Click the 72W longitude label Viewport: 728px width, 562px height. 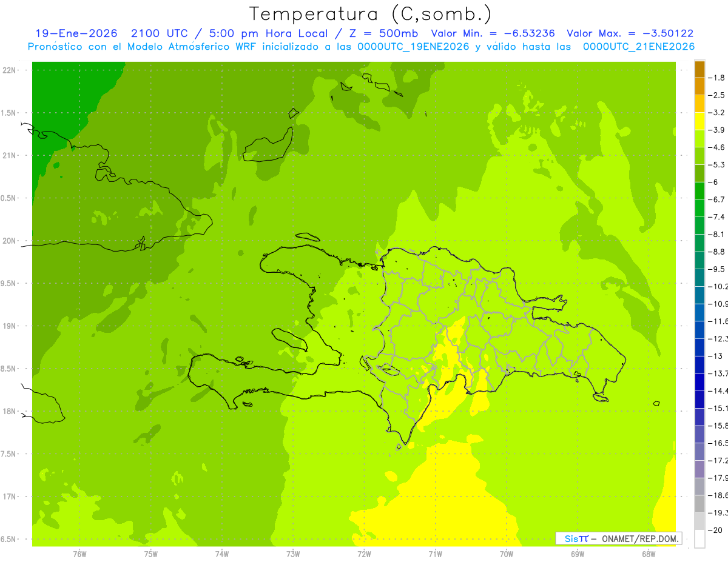(x=364, y=554)
